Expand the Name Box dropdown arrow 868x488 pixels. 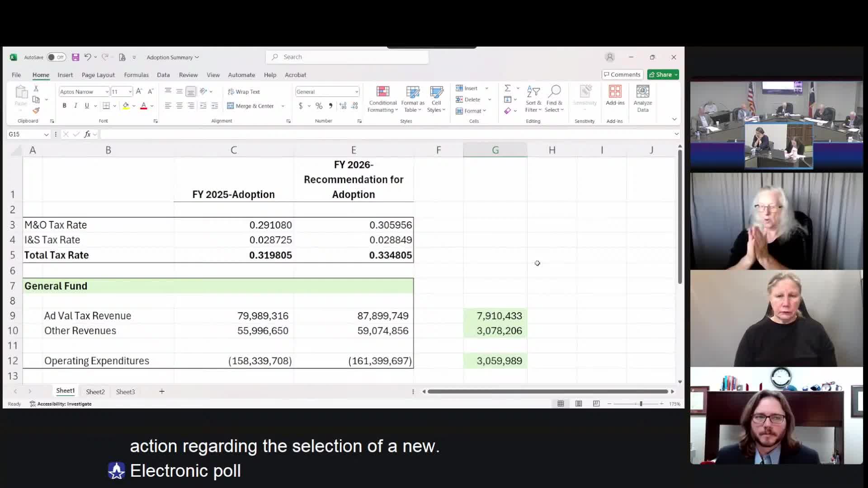pos(46,135)
